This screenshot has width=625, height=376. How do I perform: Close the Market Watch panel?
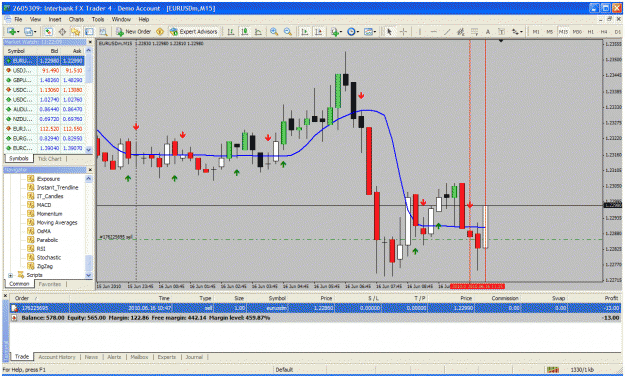(x=90, y=42)
